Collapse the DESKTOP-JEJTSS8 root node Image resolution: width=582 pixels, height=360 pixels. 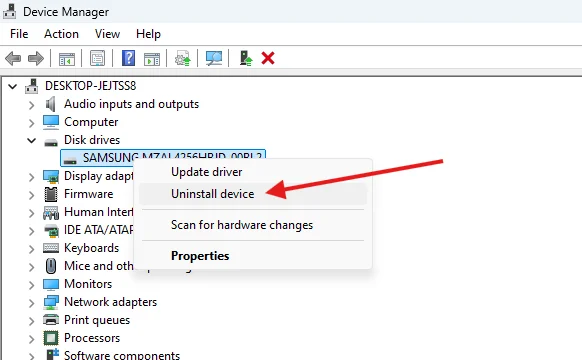pos(13,86)
